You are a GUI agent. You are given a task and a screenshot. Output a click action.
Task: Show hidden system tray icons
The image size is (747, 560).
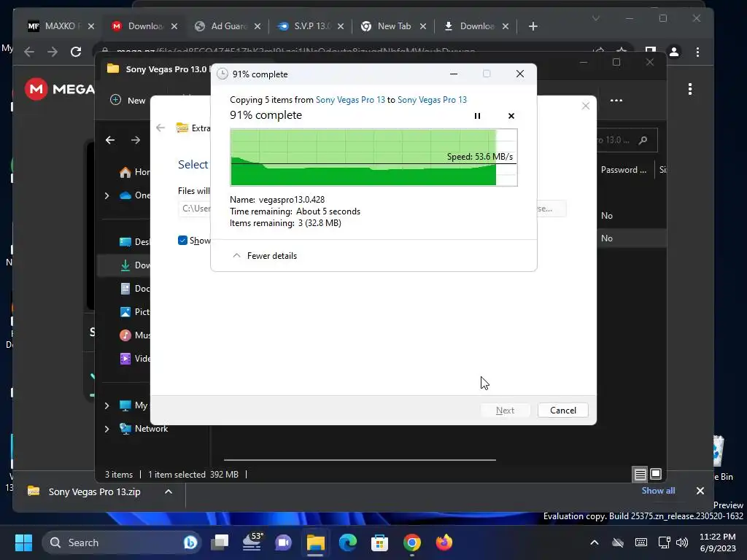595,542
